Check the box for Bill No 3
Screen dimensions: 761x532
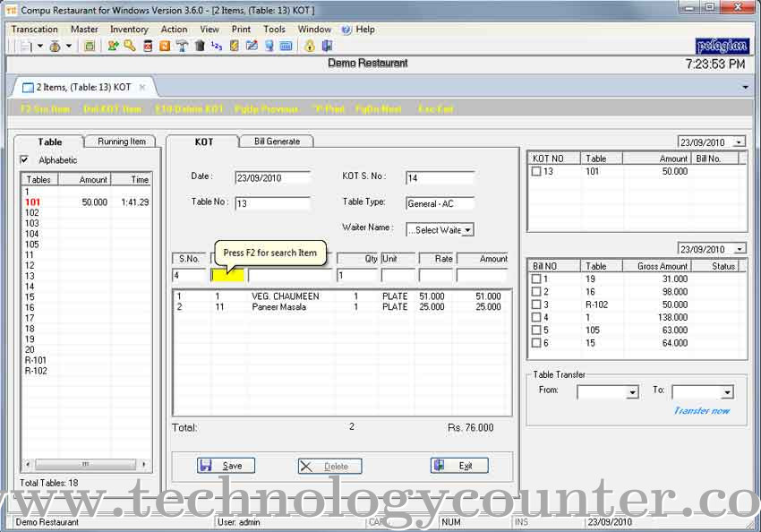point(536,305)
